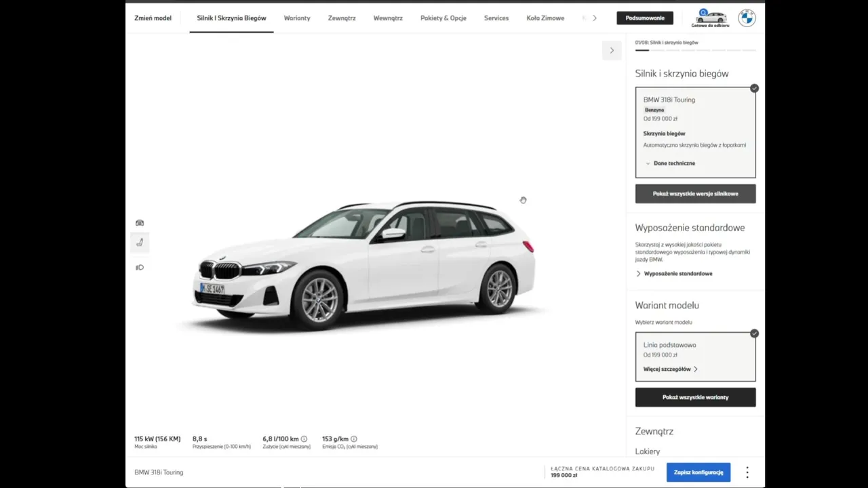This screenshot has height=488, width=868.
Task: Click the Lakiery heading
Action: tap(648, 451)
